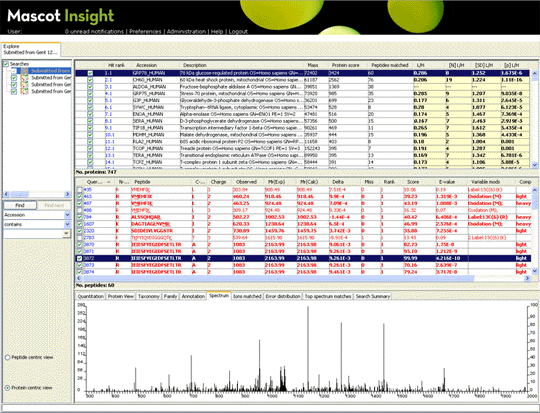This screenshot has width=540, height=413.
Task: Open the Error distribution tab
Action: [283, 296]
